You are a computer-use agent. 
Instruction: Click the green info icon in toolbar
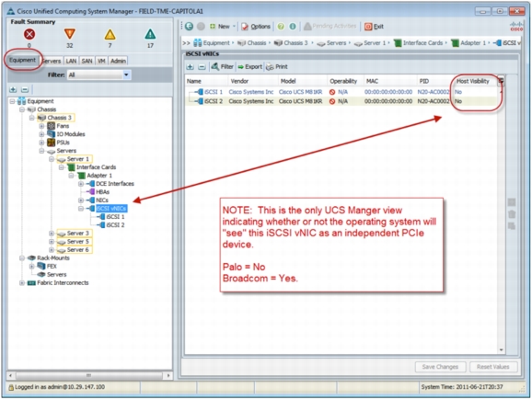click(293, 26)
